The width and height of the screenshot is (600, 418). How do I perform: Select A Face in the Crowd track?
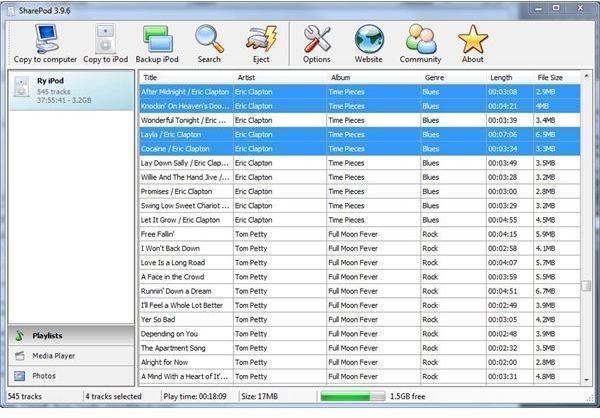point(360,277)
